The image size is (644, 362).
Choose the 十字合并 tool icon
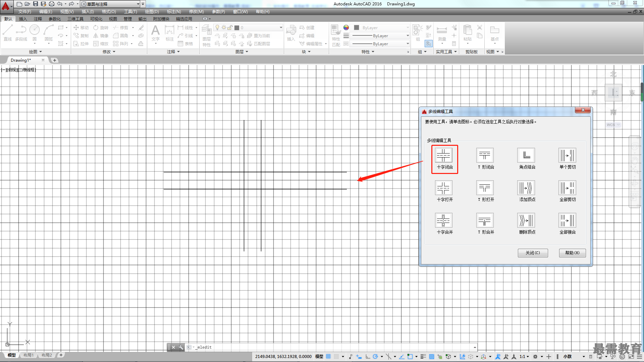[443, 221]
